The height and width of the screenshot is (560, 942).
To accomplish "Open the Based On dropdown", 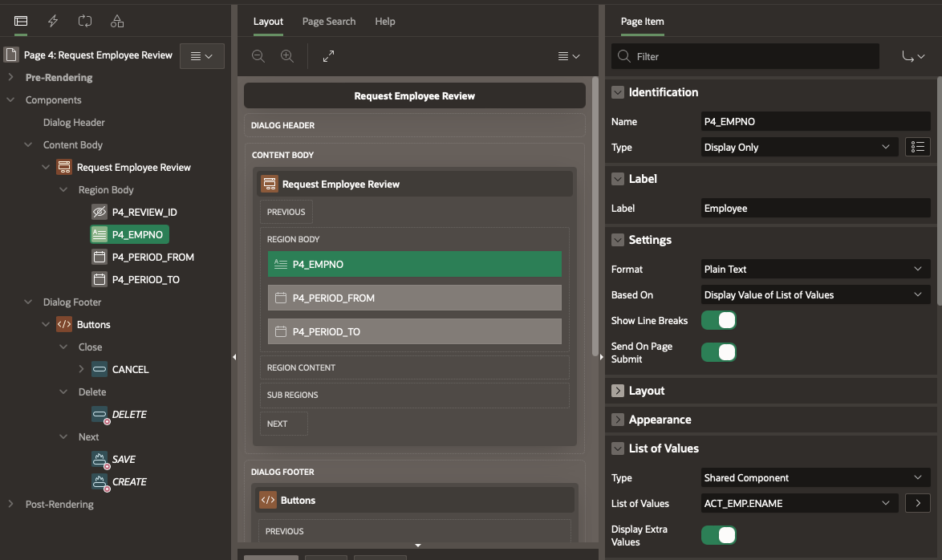I will click(x=814, y=294).
